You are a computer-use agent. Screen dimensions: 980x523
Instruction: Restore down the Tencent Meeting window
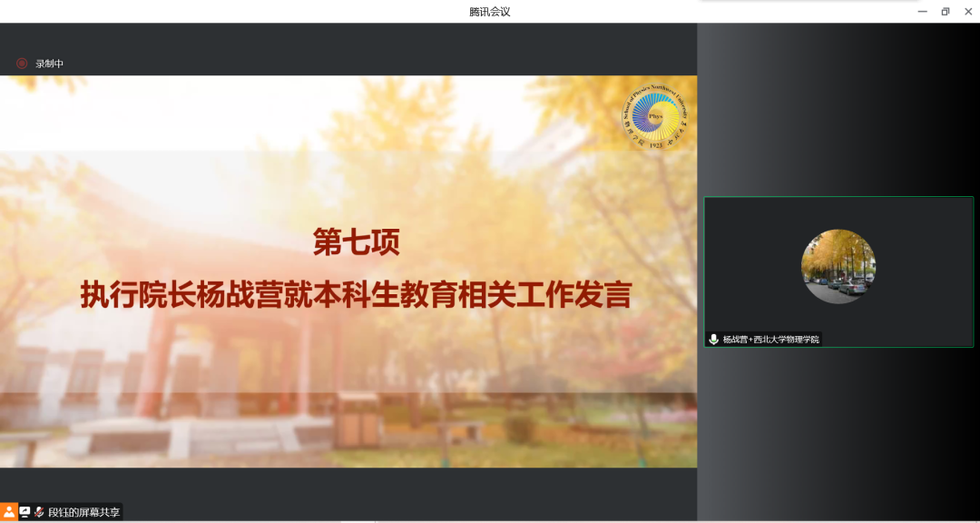pos(945,12)
